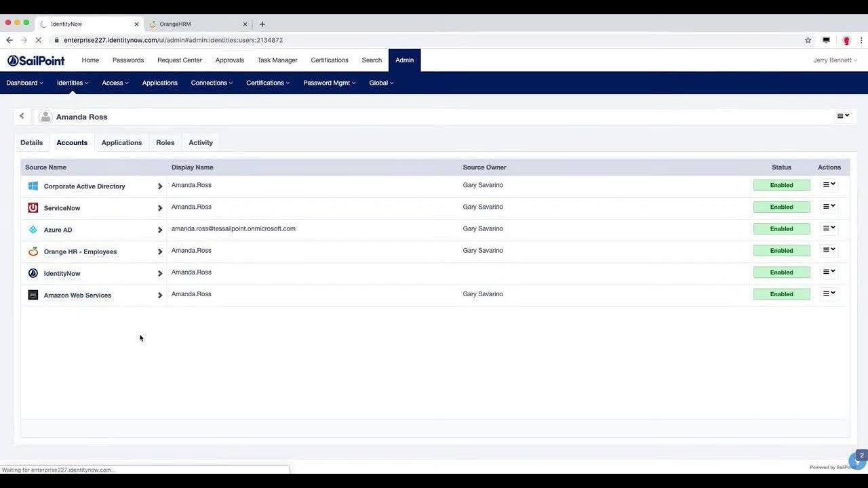Open actions menu for Corporate Active Directory

(x=829, y=184)
